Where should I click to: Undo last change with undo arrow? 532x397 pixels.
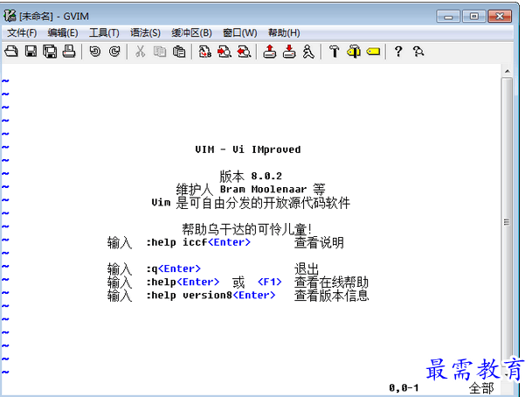click(x=95, y=52)
